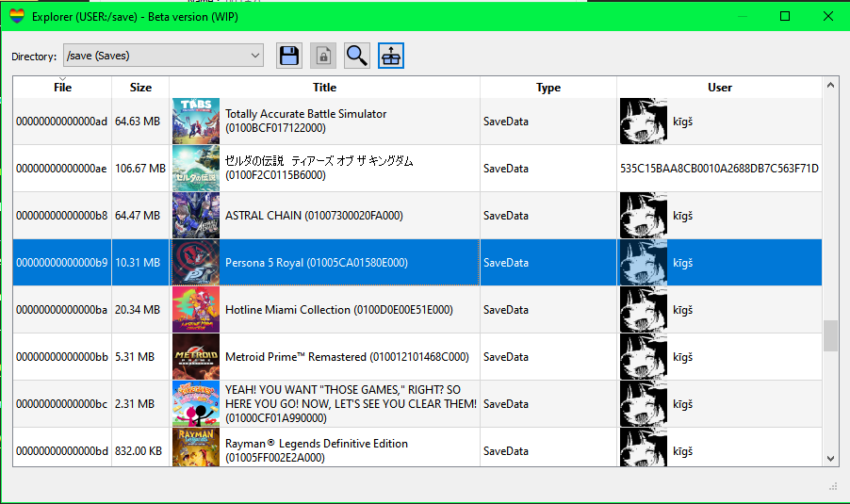Click the ASTRAL CHAIN game cover icon
This screenshot has height=504, width=850.
(x=196, y=216)
